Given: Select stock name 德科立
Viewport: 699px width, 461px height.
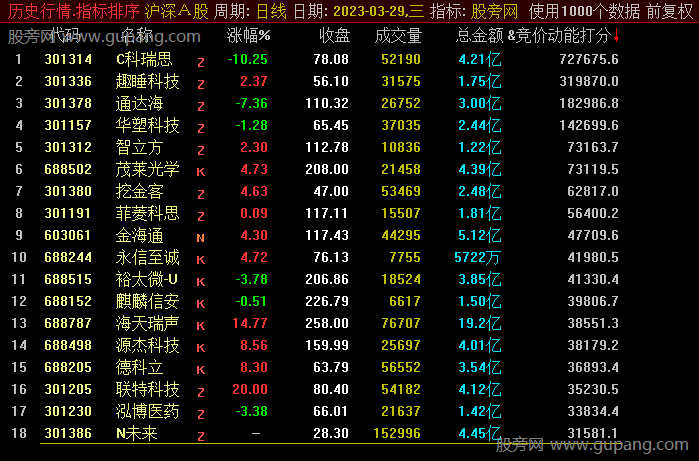Looking at the screenshot, I should (140, 367).
